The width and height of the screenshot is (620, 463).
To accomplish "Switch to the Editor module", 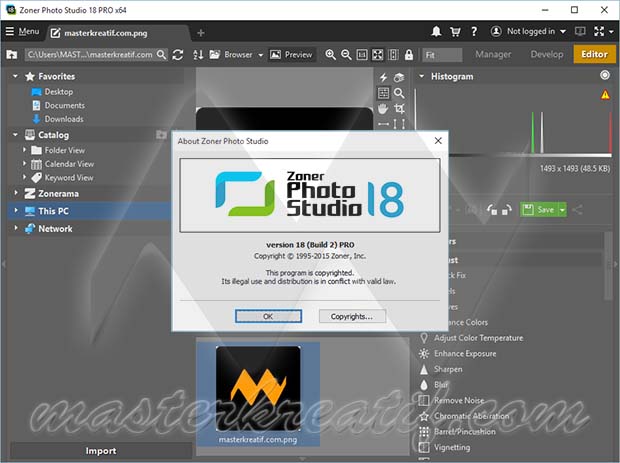I will pyautogui.click(x=594, y=54).
